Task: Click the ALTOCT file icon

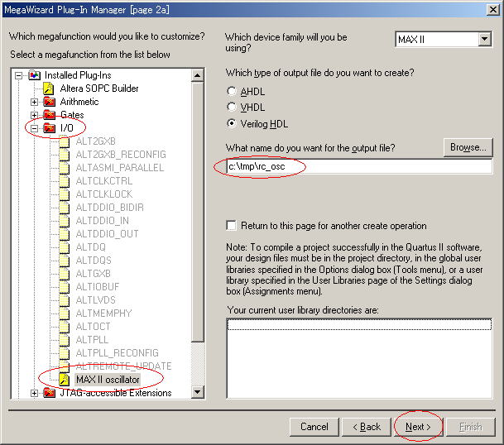Action: (65, 327)
